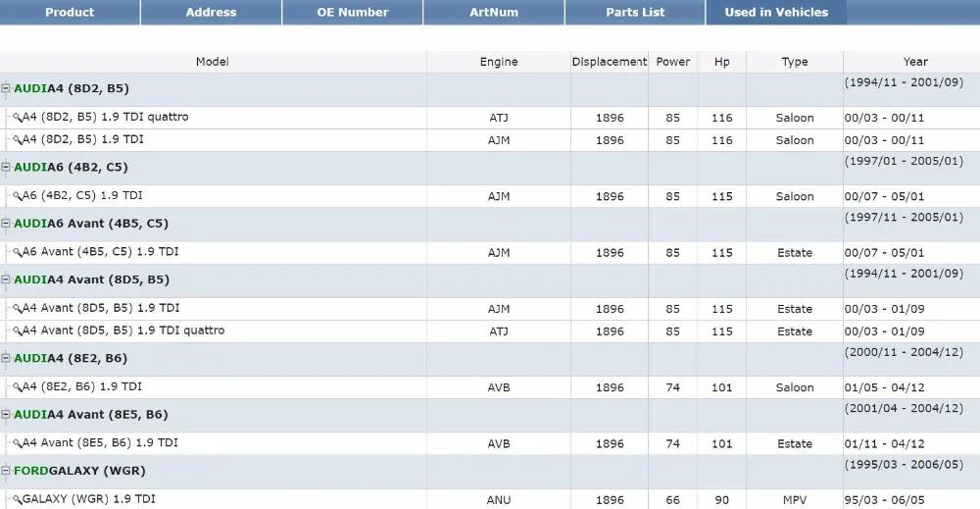
Task: Open A4 (8E2, B6) 1.9 TDI entry
Action: pyautogui.click(x=82, y=387)
